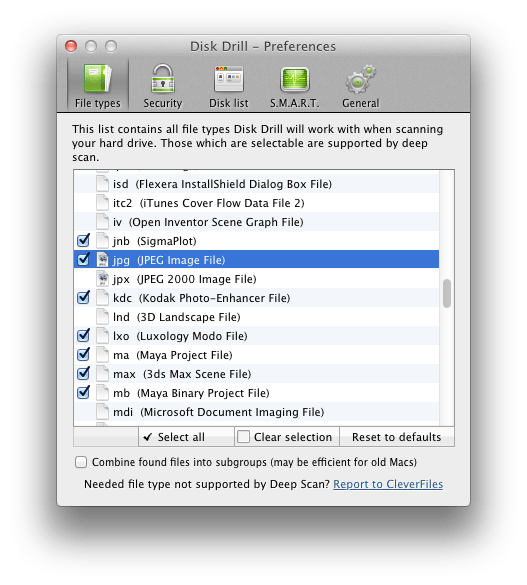
Task: Uncheck the max 3ds Max Scene checkbox
Action: click(83, 373)
